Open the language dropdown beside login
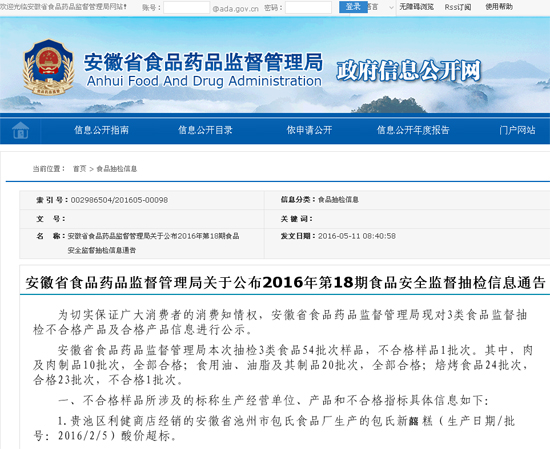Image resolution: width=550 pixels, height=449 pixels. coord(382,7)
